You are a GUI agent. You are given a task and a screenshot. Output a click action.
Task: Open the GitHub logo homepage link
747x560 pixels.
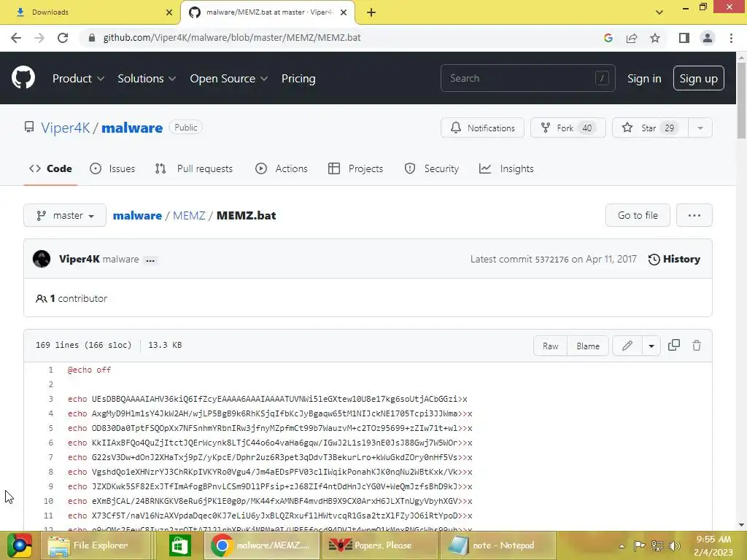23,78
